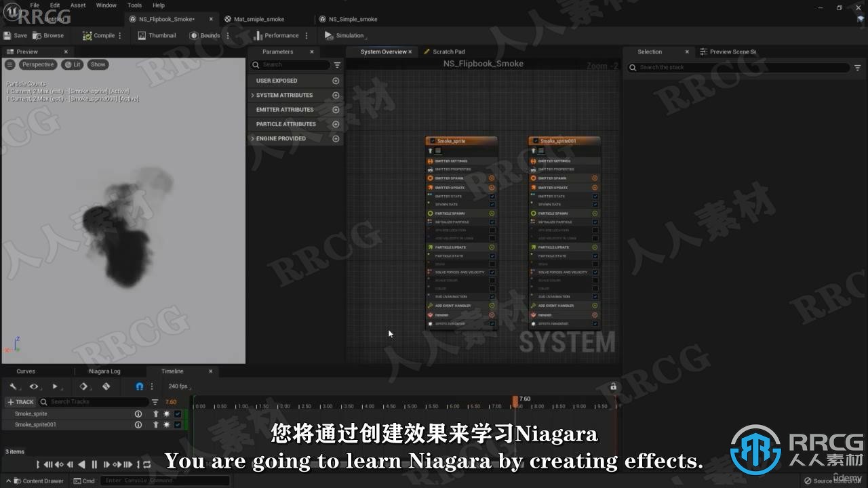Click the Search Tracks field
868x488 pixels.
pyautogui.click(x=93, y=402)
